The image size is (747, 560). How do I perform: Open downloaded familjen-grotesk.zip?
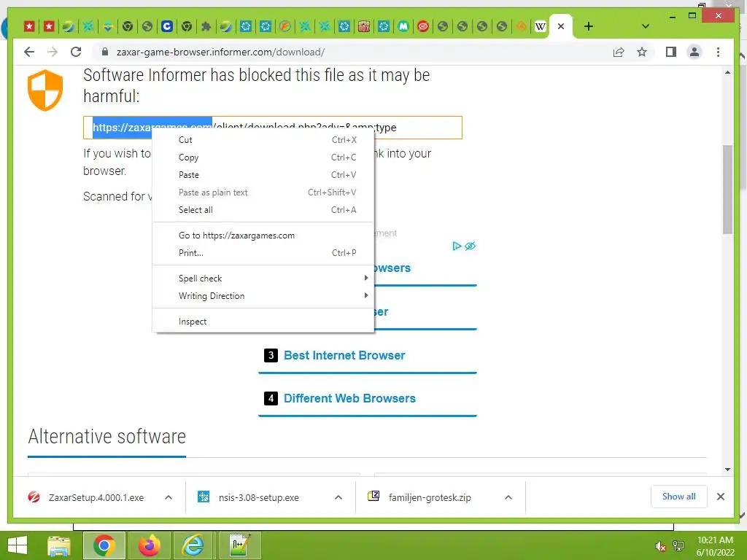click(x=419, y=497)
